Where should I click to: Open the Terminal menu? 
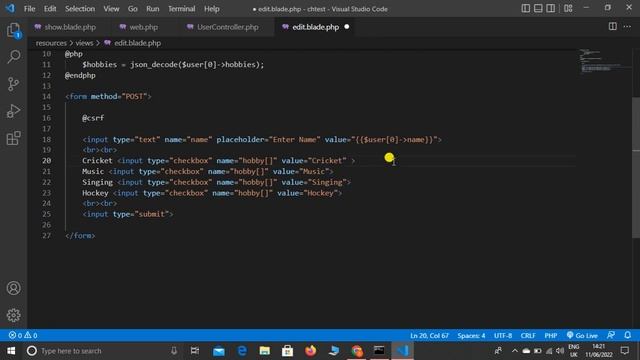pos(182,9)
